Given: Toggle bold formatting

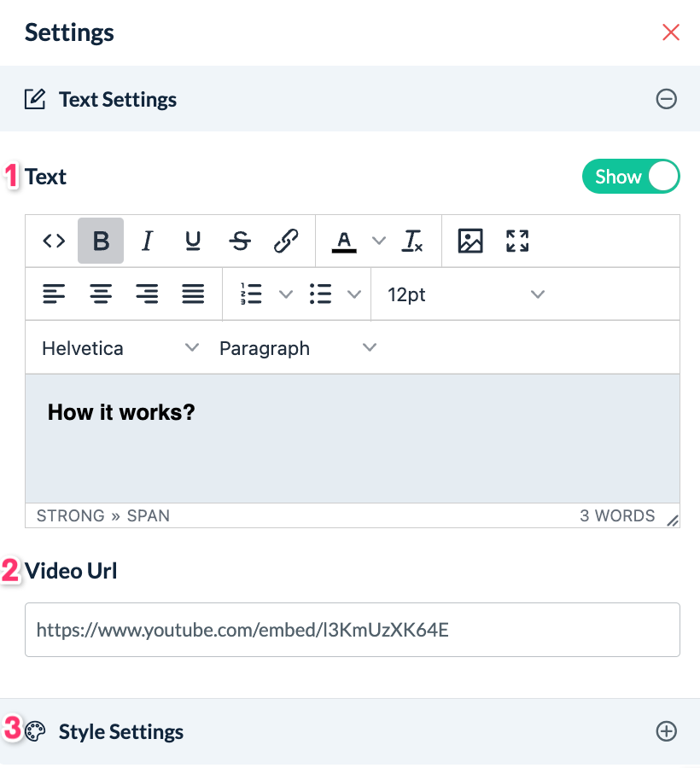Looking at the screenshot, I should (101, 241).
